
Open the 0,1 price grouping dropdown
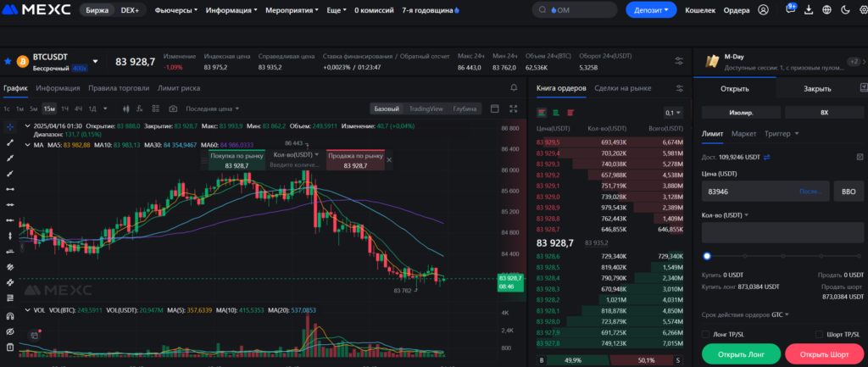pos(674,113)
